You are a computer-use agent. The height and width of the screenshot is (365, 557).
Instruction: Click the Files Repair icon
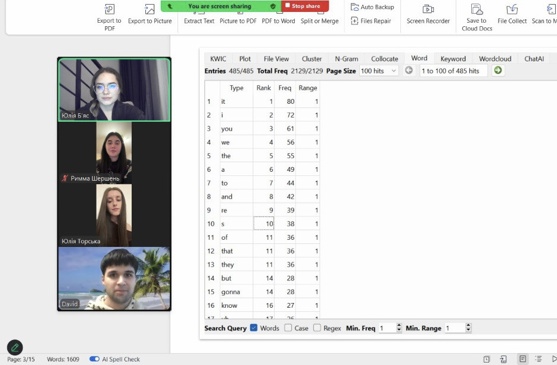(354, 21)
